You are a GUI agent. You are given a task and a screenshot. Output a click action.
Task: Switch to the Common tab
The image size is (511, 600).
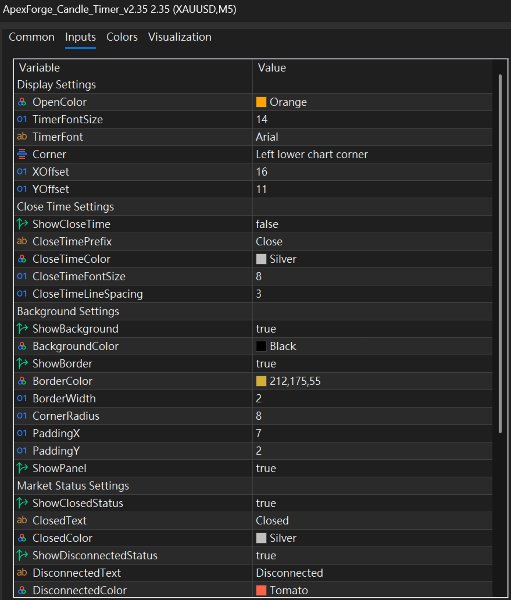click(31, 37)
